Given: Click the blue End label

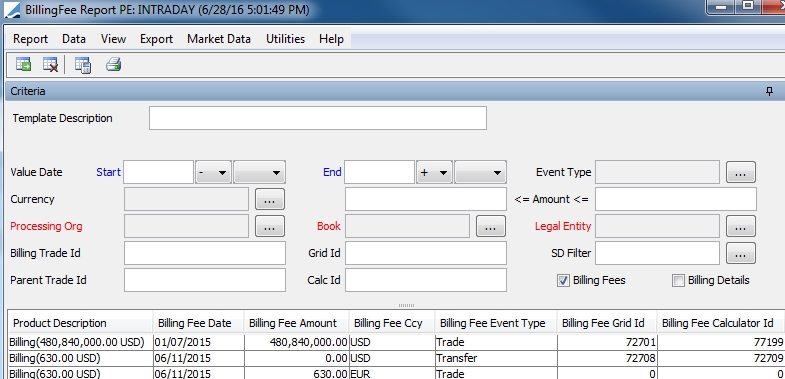Looking at the screenshot, I should [x=332, y=172].
